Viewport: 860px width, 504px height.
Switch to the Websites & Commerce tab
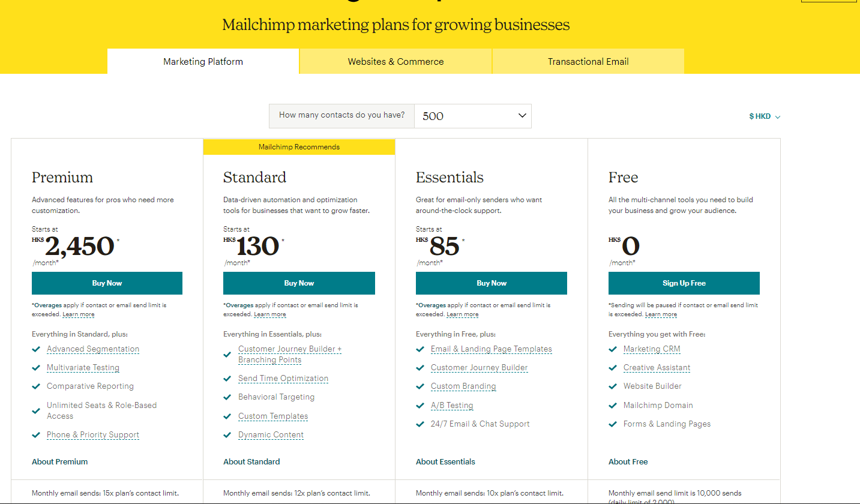[395, 61]
